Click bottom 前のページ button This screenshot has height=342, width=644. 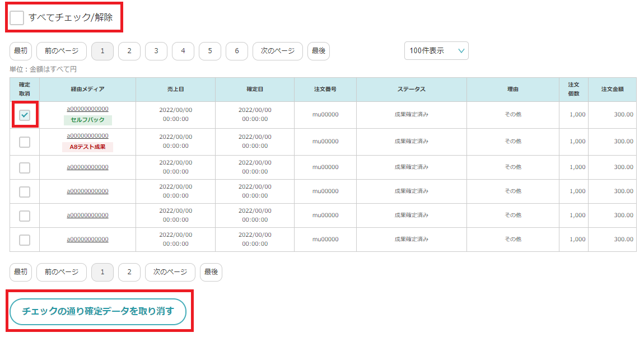coord(62,272)
